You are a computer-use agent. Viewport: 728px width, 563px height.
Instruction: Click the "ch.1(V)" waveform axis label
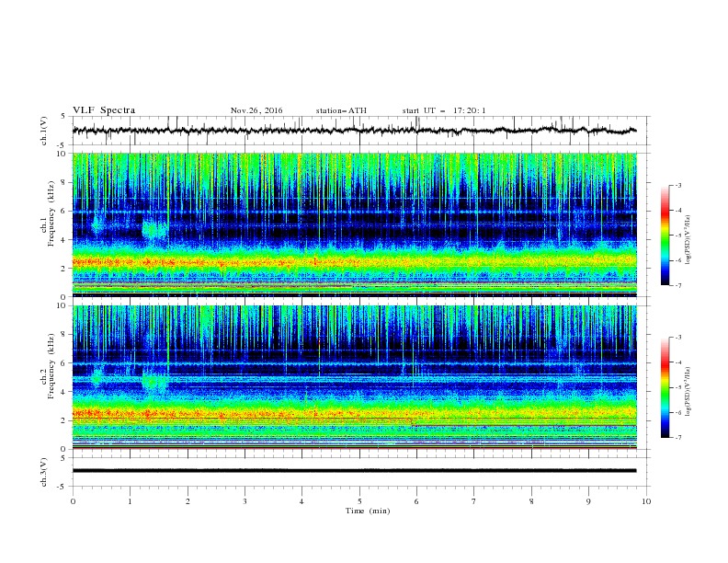click(44, 131)
